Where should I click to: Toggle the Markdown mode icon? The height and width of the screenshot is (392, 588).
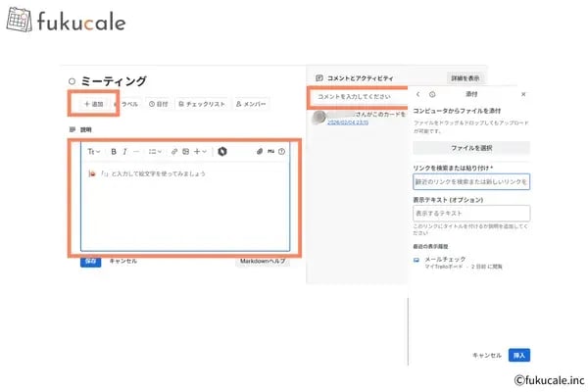(x=271, y=152)
